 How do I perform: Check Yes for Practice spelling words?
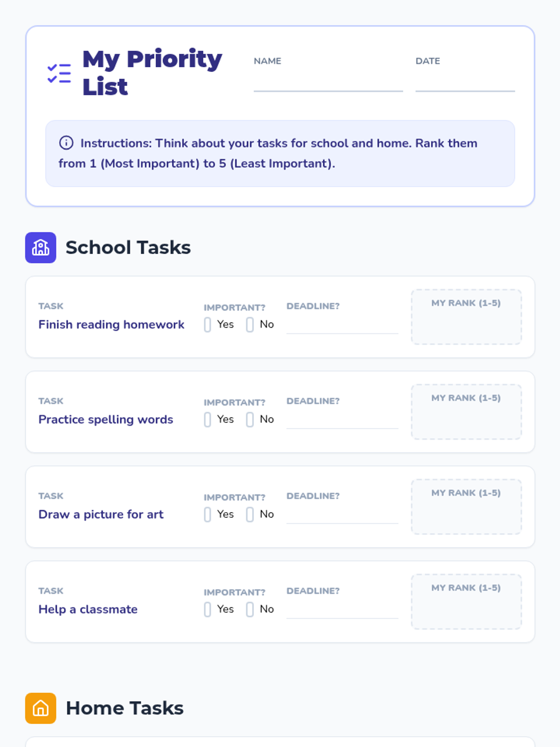pyautogui.click(x=208, y=419)
